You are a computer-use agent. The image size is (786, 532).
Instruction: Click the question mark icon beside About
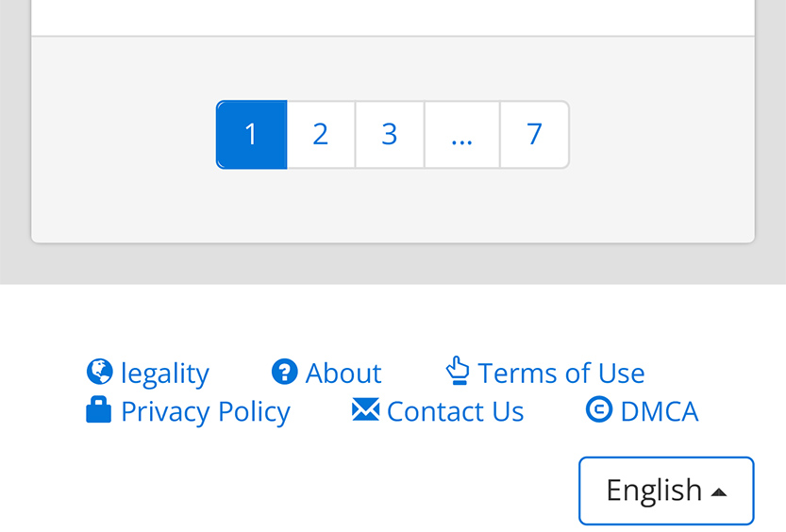point(284,372)
